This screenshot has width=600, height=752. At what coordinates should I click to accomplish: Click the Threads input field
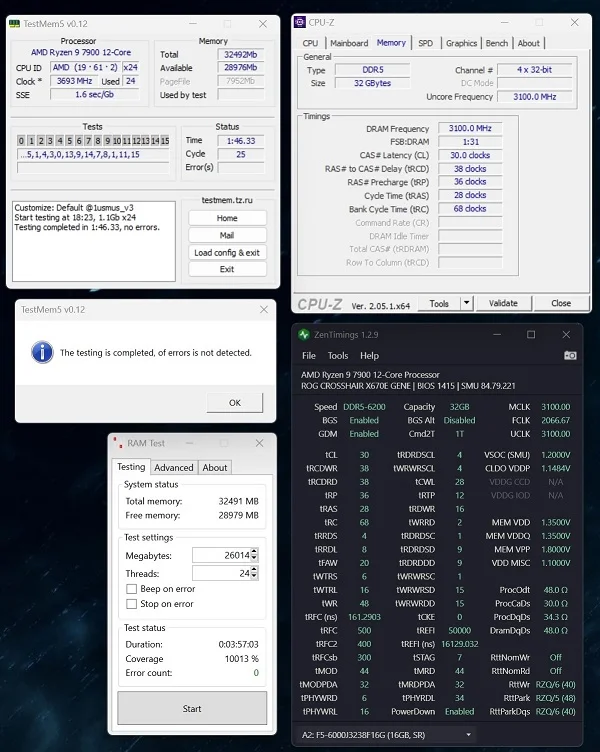(221, 573)
